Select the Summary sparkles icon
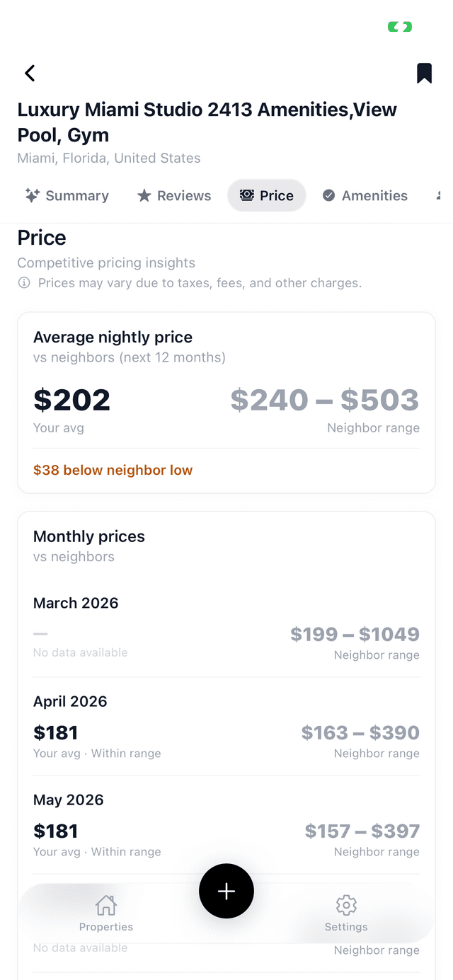 (x=31, y=195)
